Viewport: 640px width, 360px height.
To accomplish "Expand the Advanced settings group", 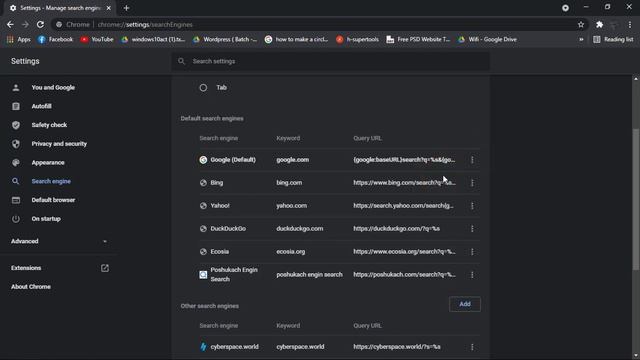I will pyautogui.click(x=59, y=241).
